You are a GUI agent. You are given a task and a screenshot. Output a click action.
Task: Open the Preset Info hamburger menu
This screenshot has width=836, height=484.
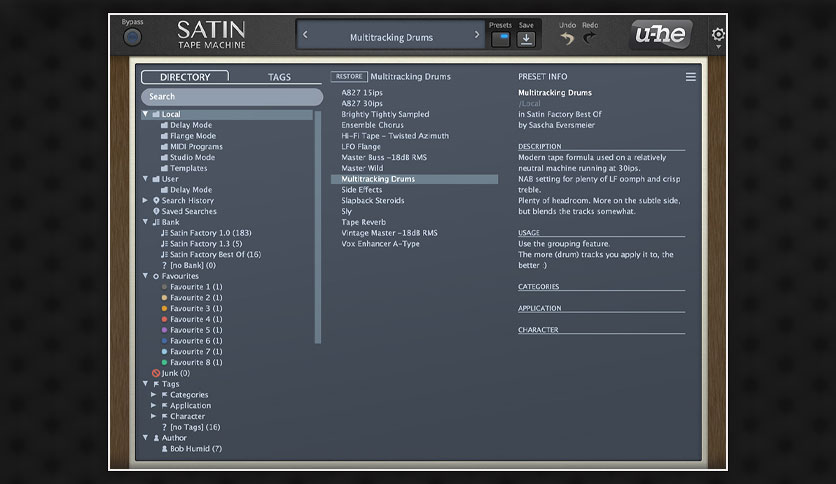(x=690, y=77)
